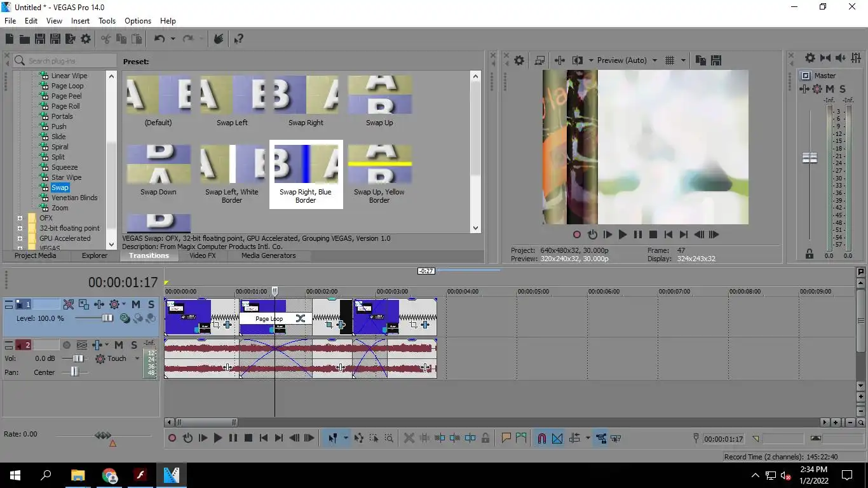The image size is (868, 488).
Task: Select the Selection Edit tool
Action: [374, 438]
